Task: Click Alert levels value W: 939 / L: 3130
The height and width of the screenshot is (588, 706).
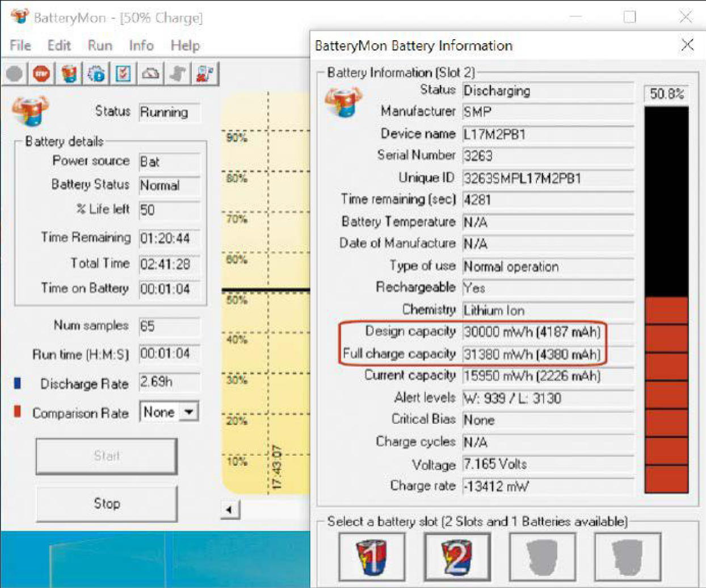Action: (x=548, y=398)
